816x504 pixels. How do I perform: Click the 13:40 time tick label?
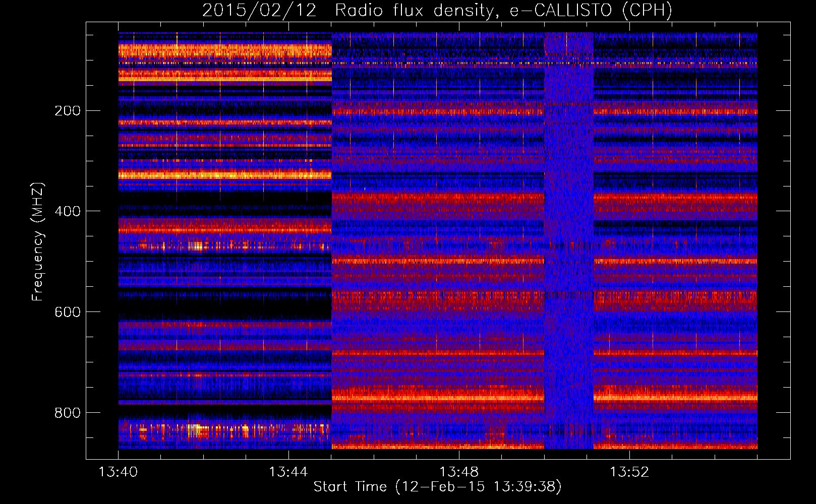119,472
